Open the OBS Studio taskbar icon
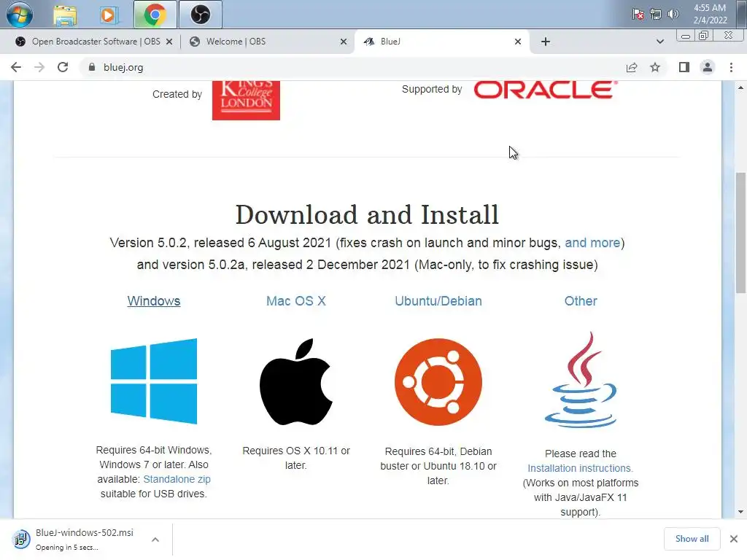The width and height of the screenshot is (747, 560). (200, 15)
